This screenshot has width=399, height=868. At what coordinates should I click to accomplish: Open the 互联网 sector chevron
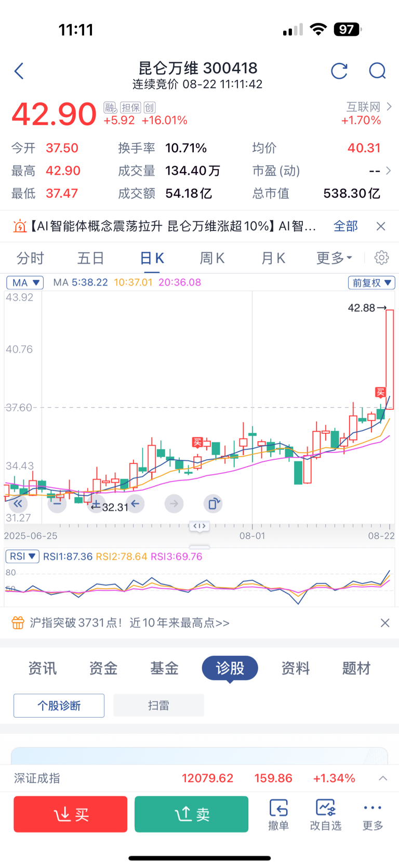click(x=389, y=107)
